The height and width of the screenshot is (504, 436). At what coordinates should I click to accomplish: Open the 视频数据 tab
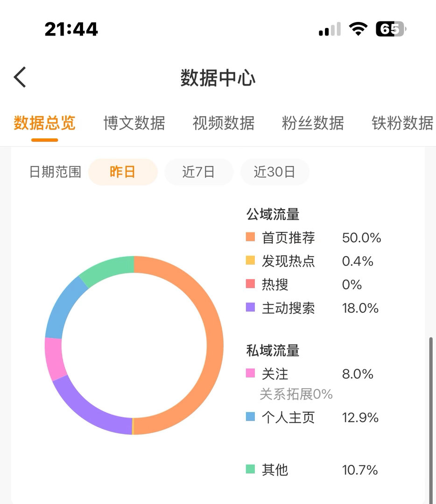tap(224, 123)
